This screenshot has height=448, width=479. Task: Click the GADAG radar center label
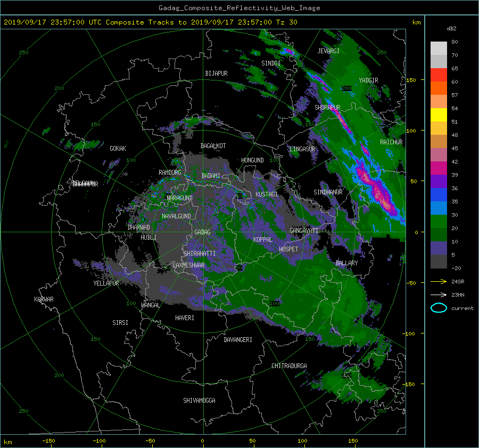click(x=203, y=232)
